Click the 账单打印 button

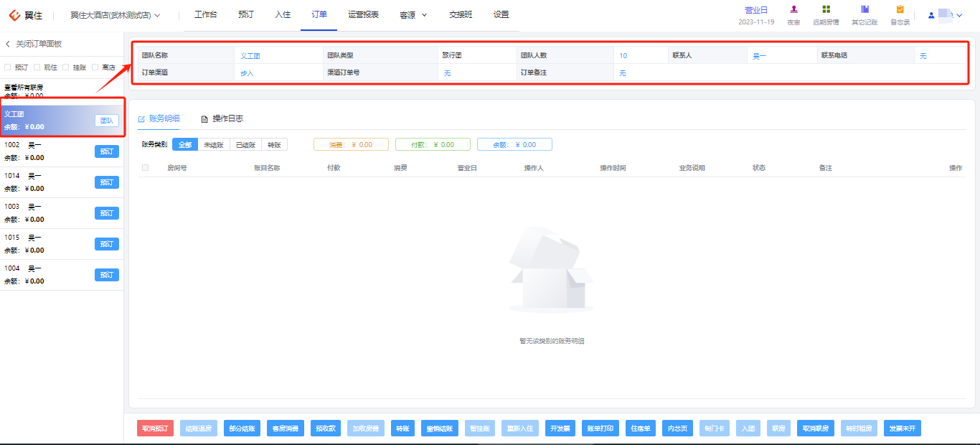[600, 428]
